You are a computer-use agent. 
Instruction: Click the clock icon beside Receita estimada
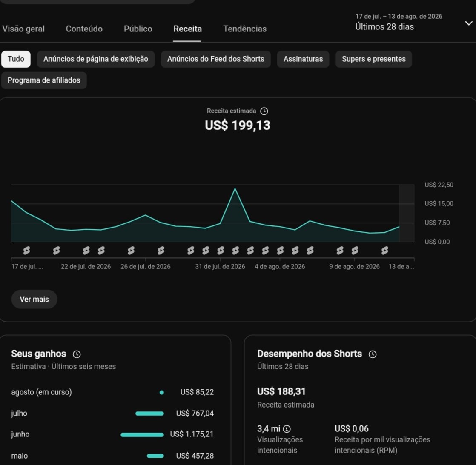click(x=264, y=111)
